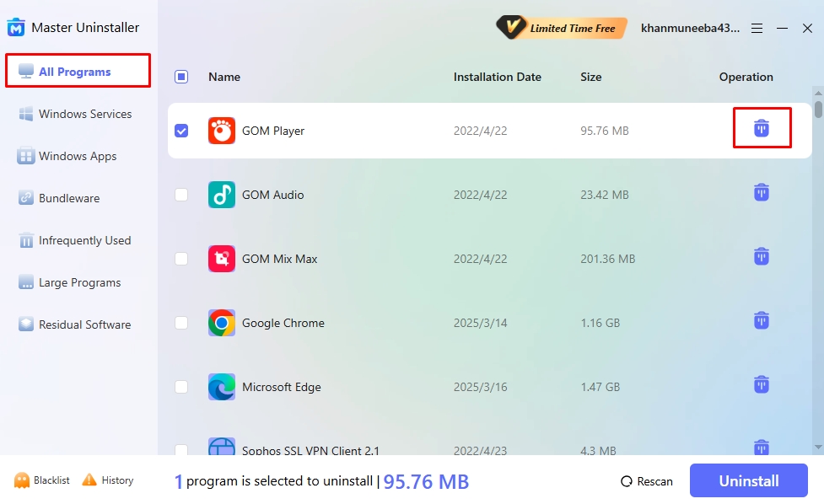824x504 pixels.
Task: Check the GOM Audio checkbox
Action: click(x=181, y=195)
